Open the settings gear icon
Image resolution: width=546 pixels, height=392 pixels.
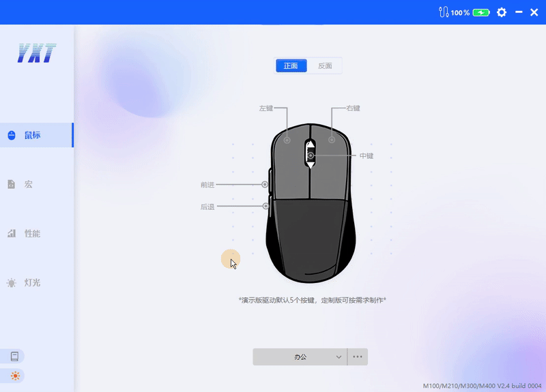(502, 12)
